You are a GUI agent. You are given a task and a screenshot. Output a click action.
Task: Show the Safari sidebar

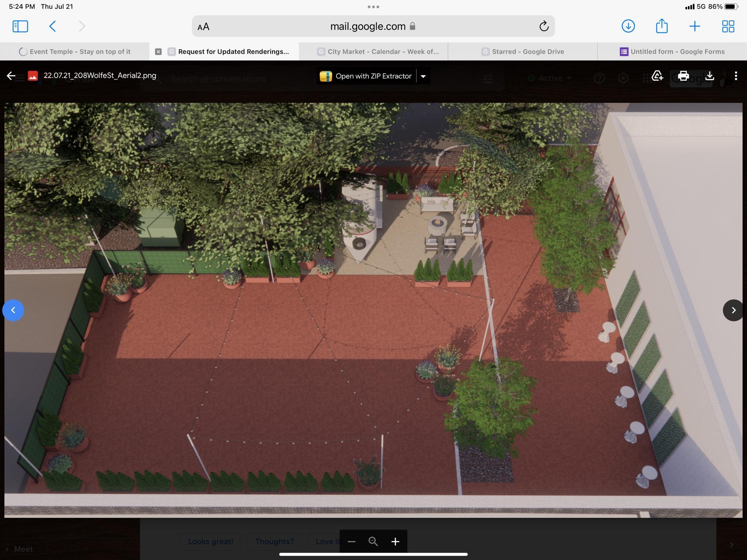pos(20,26)
